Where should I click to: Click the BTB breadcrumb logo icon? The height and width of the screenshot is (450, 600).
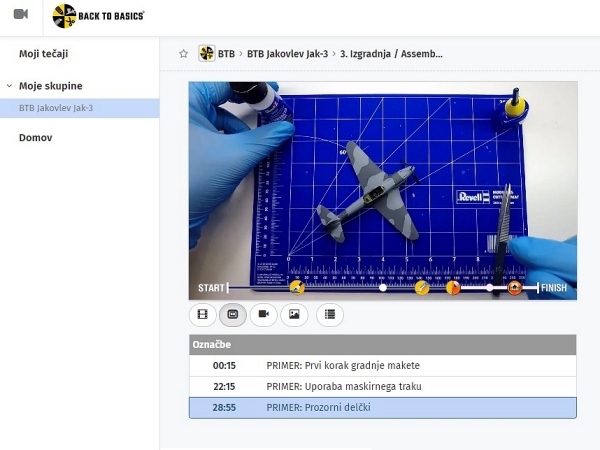207,54
